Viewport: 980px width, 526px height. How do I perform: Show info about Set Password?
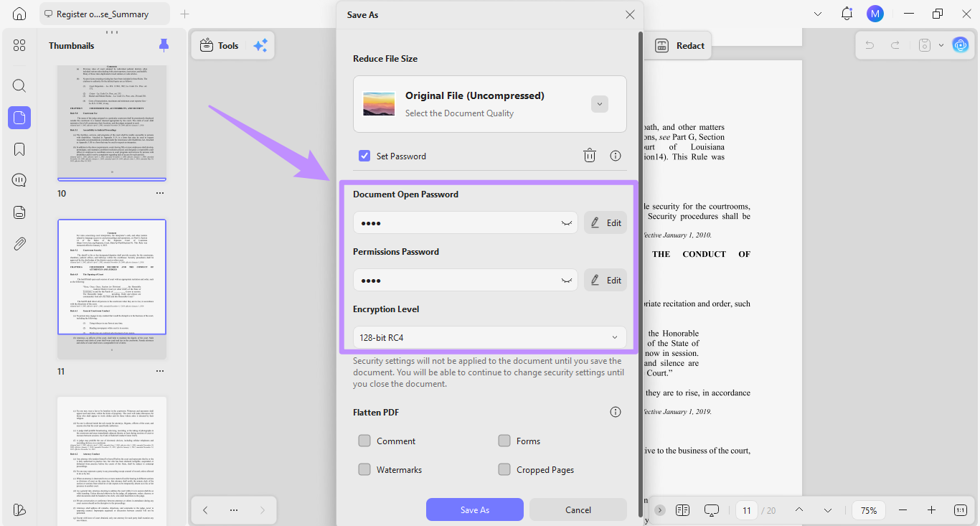616,155
